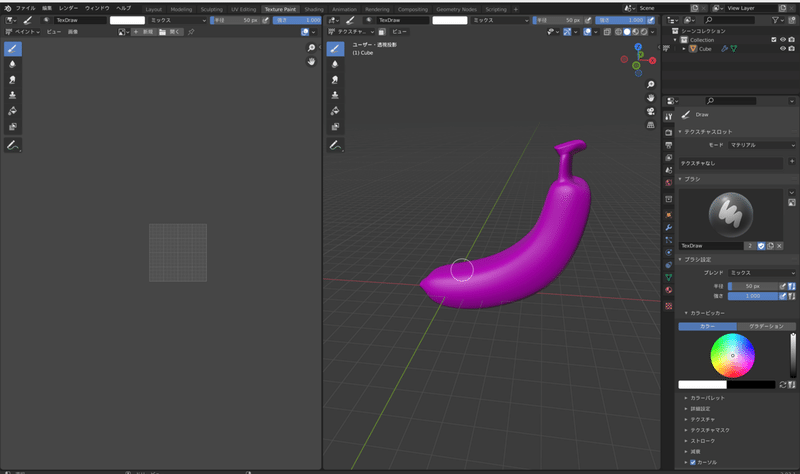Pin the image in image editor header
800x474 pixels.
click(191, 32)
